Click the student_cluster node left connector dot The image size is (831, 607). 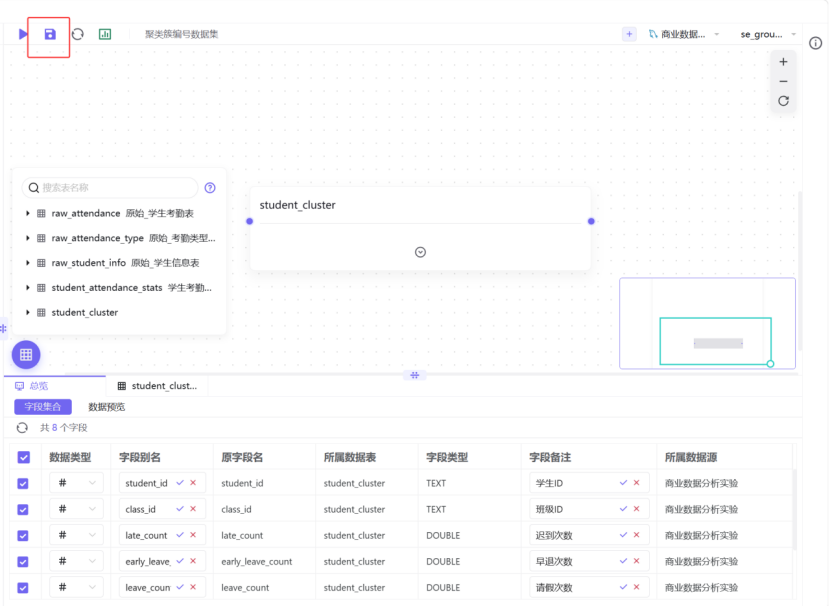click(x=250, y=222)
